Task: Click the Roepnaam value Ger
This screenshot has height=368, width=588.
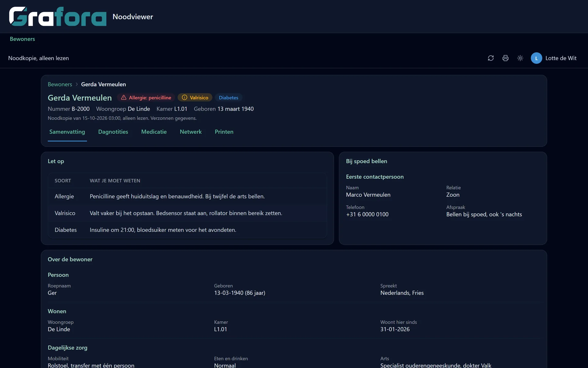Action: [x=52, y=293]
